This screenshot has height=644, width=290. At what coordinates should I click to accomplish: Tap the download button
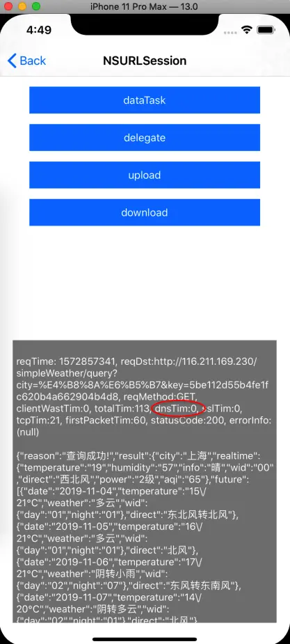(x=145, y=212)
